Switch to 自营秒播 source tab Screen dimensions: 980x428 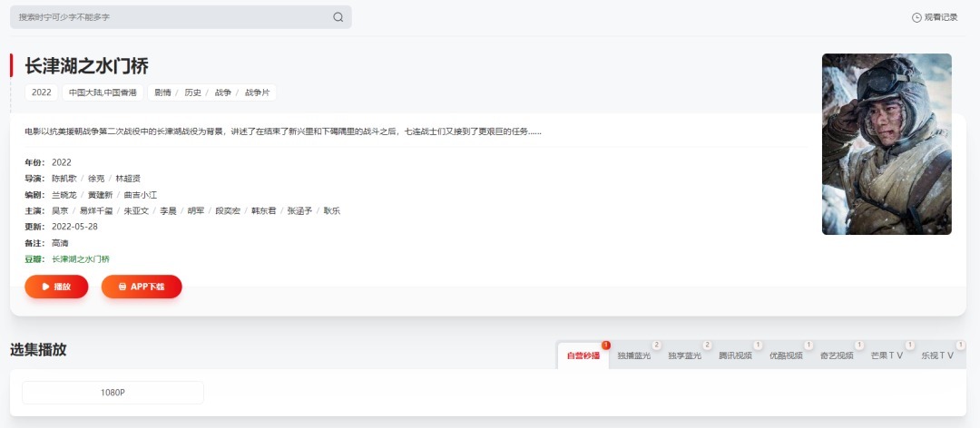pyautogui.click(x=583, y=355)
